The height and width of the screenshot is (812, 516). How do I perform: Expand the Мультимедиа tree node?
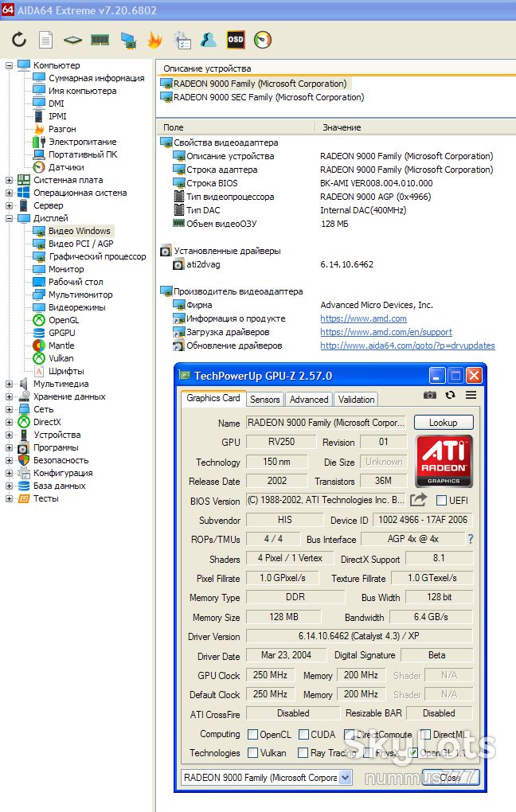(x=10, y=384)
